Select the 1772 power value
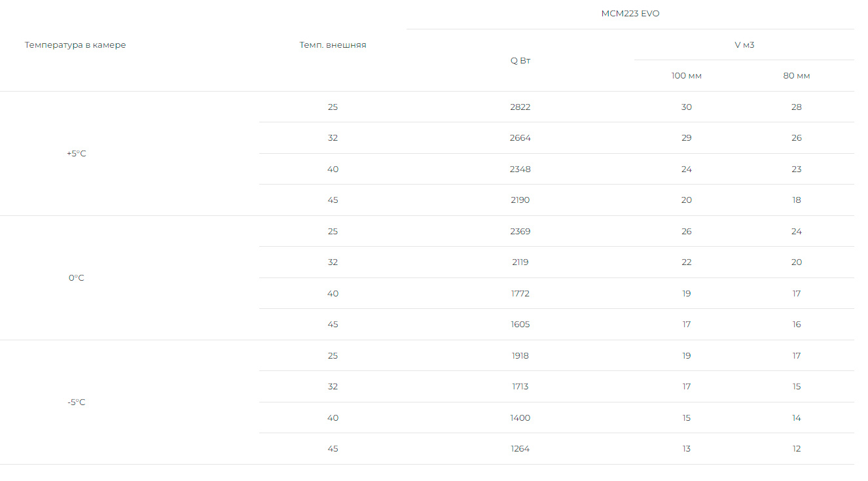The width and height of the screenshot is (868, 481). (520, 294)
